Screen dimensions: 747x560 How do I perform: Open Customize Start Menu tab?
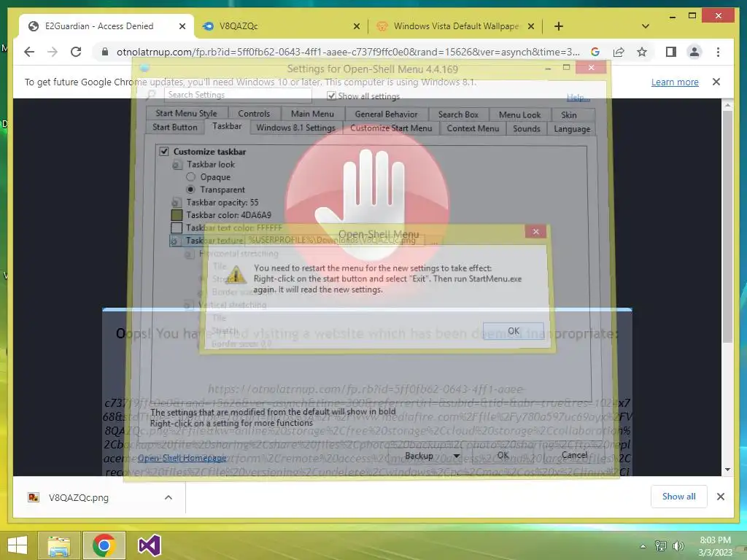[391, 128]
